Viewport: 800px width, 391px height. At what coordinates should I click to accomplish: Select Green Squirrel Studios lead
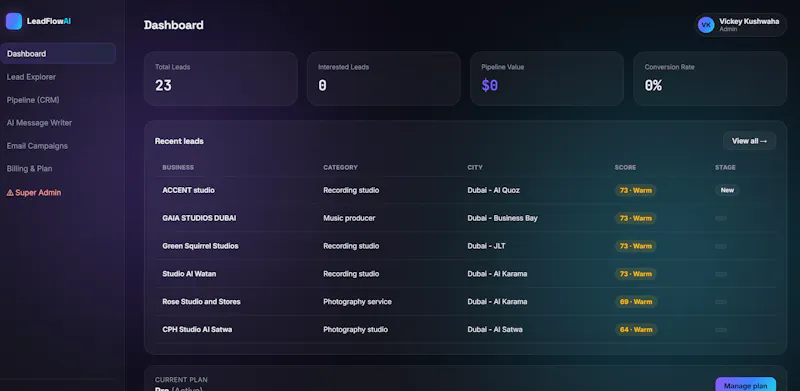pyautogui.click(x=466, y=246)
